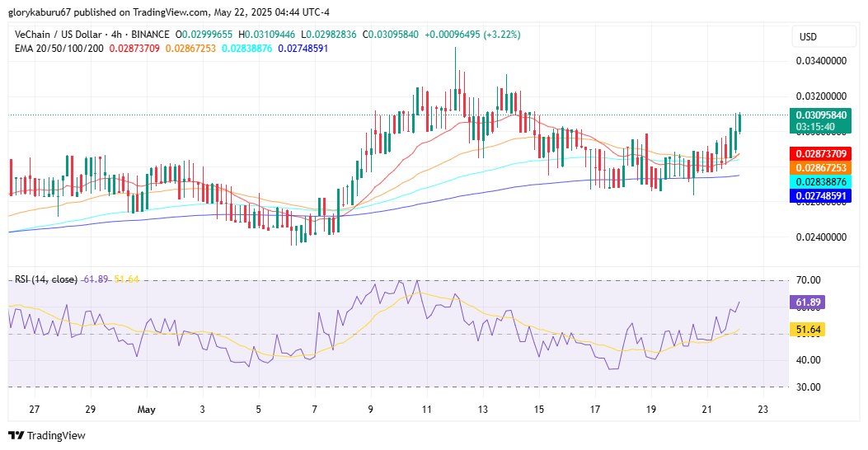Click the orange 0.02867253 price axis tag
This screenshot has height=450, width=868.
click(x=820, y=167)
